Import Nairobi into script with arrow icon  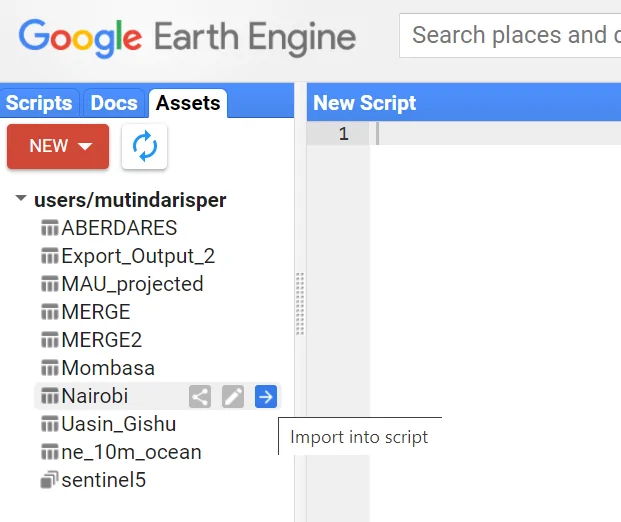266,396
